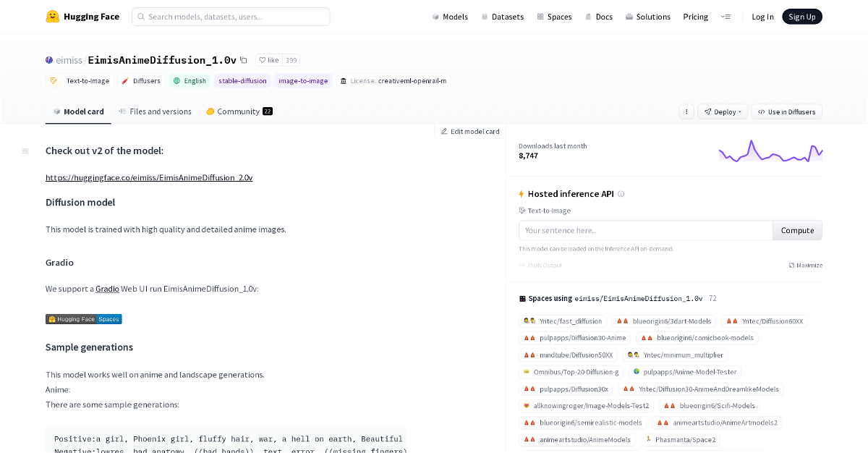
Task: Click the Hugging Face logo icon
Action: [x=52, y=17]
